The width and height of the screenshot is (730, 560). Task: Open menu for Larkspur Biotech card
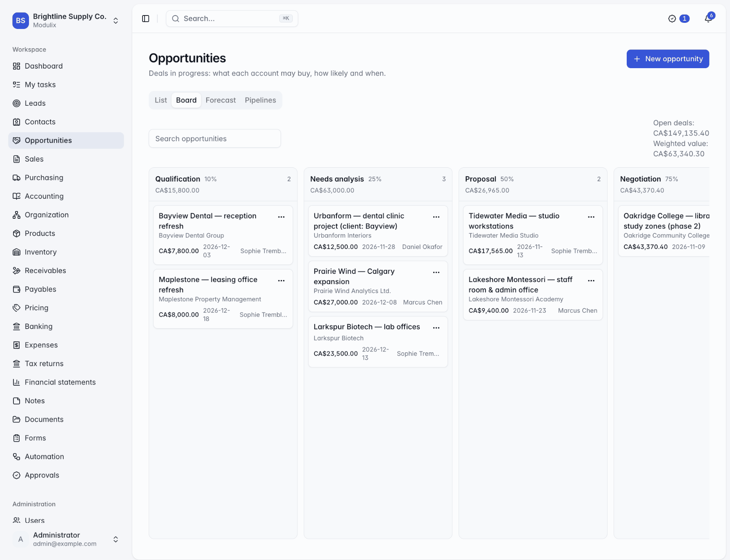(x=436, y=328)
